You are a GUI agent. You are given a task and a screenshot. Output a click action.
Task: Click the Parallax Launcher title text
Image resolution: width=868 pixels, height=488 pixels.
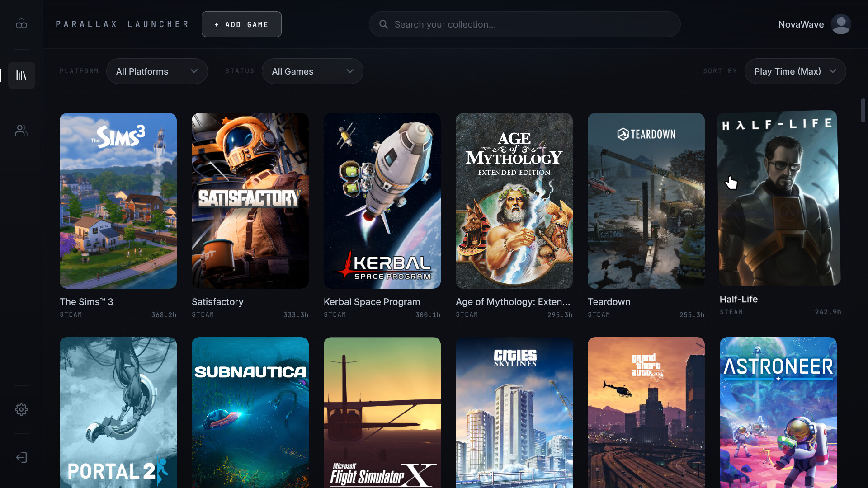pos(122,24)
